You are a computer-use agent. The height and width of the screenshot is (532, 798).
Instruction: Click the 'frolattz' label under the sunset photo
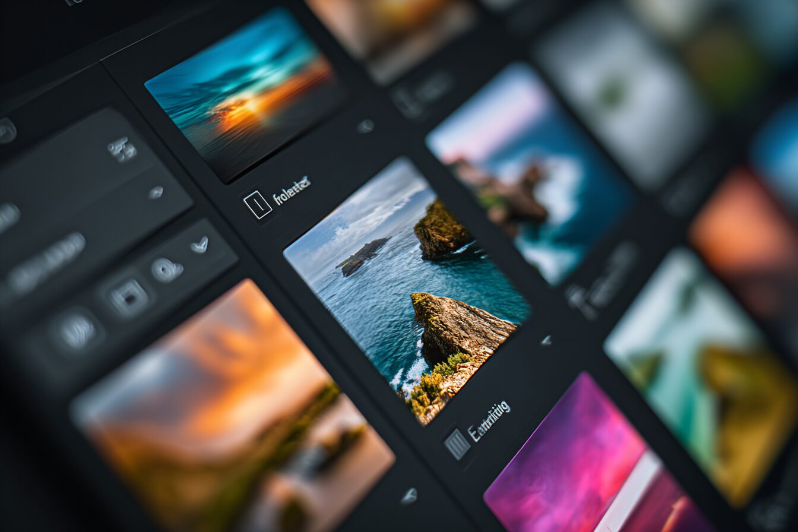point(292,190)
